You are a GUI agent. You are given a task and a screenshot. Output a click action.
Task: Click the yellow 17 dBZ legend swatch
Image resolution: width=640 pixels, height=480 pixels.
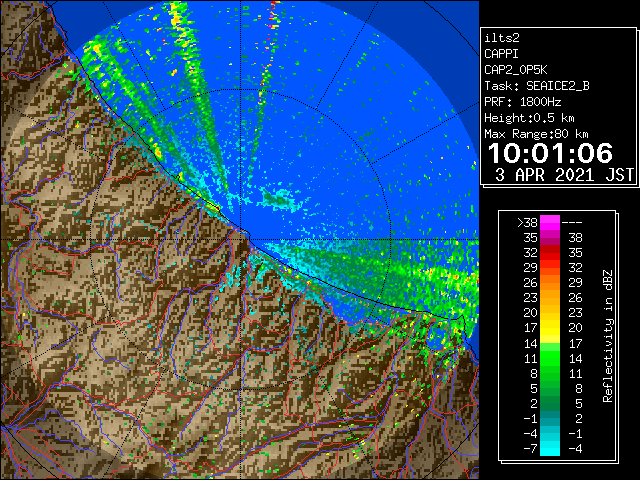pyautogui.click(x=550, y=328)
